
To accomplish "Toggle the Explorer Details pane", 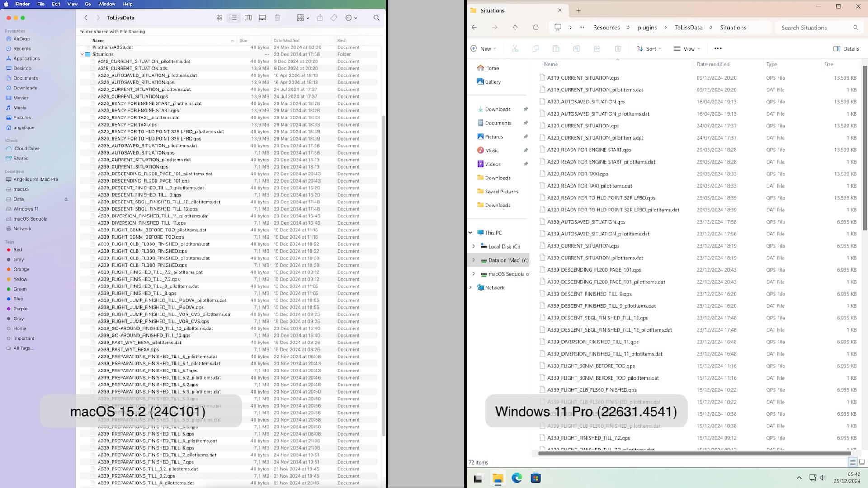I will click(x=846, y=48).
